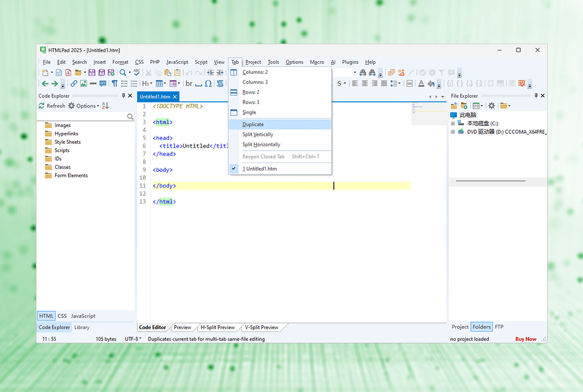Toggle File Explorer pin icon
This screenshot has height=392, width=583.
pos(536,96)
